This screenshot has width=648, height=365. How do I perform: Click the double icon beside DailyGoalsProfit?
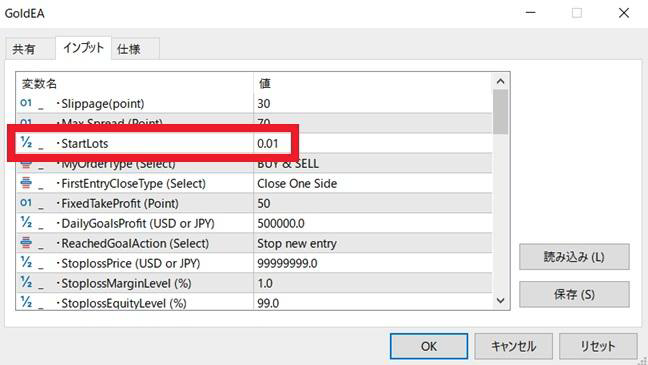tap(26, 223)
